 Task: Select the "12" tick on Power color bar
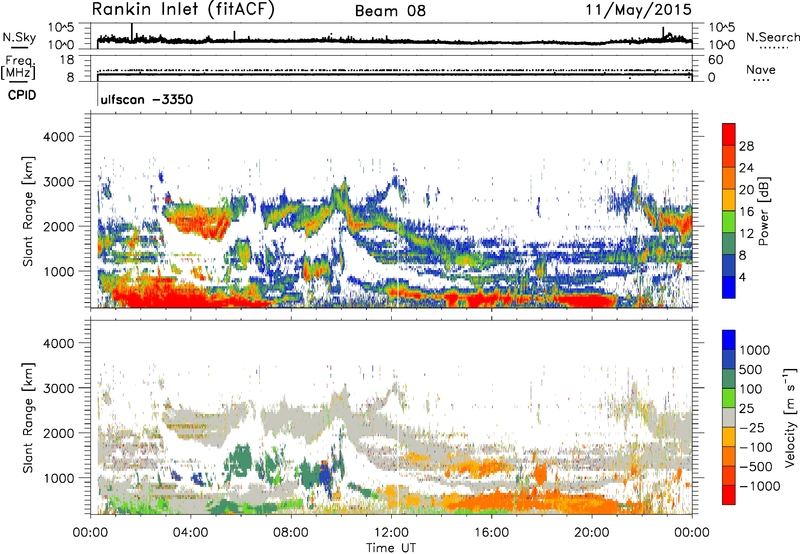tap(746, 234)
